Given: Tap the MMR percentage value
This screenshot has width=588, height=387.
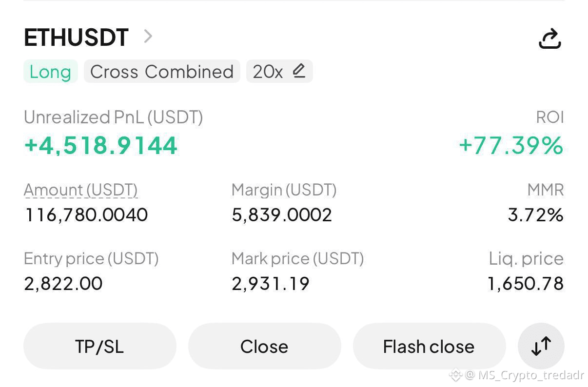Looking at the screenshot, I should click(535, 215).
